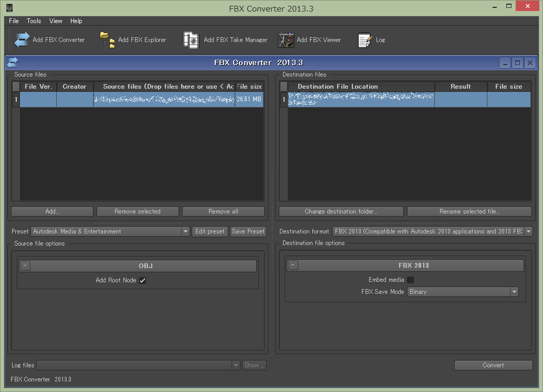Open the FBX Save Mode dropdown
The height and width of the screenshot is (392, 543).
(514, 292)
